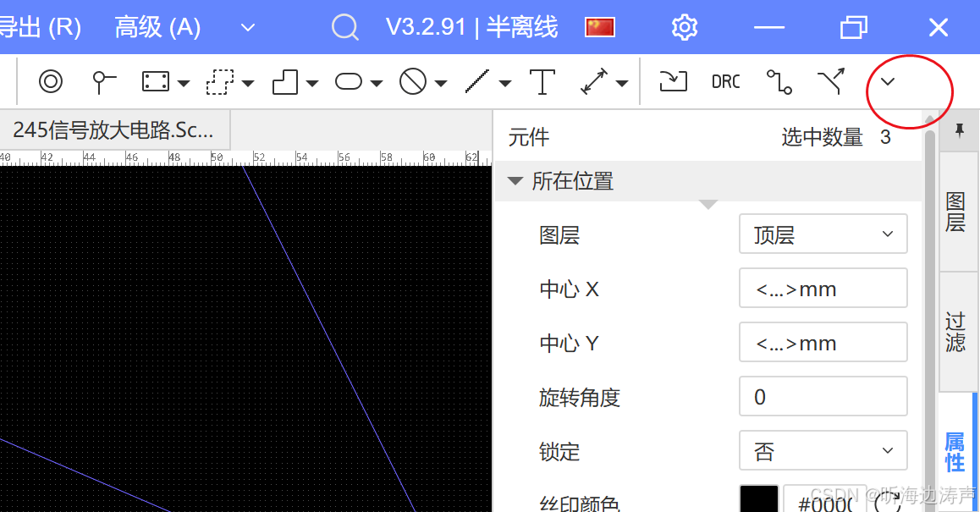
Task: Open the 图层 dropdown showing 顶层
Action: click(823, 234)
